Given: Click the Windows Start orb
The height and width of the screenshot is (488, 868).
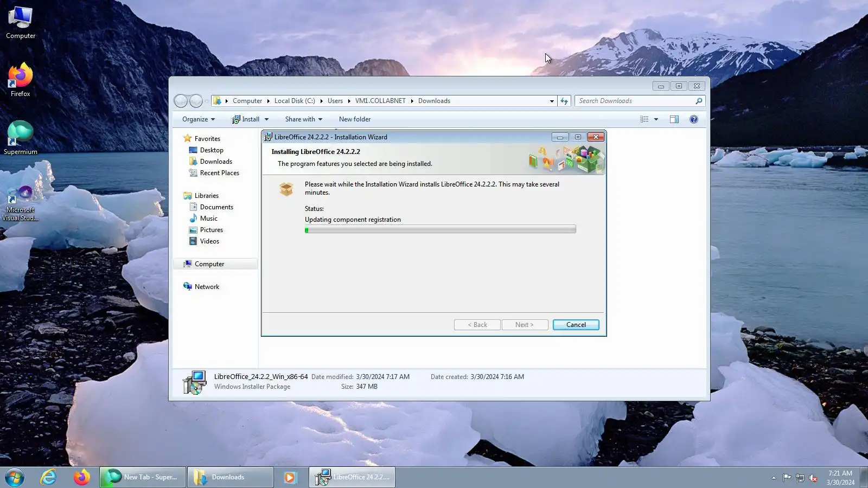Looking at the screenshot, I should click(x=15, y=477).
